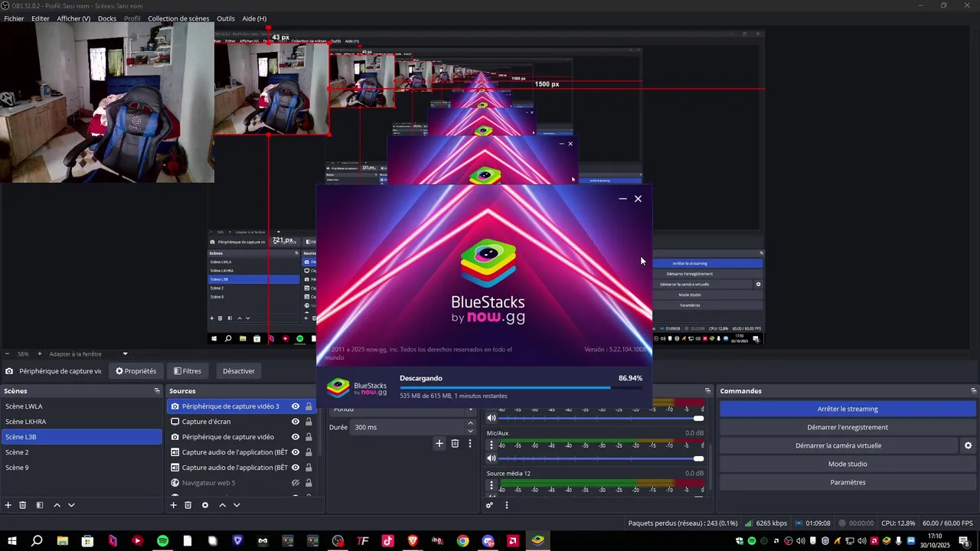
Task: Hide Capture d'écran source
Action: (x=296, y=422)
